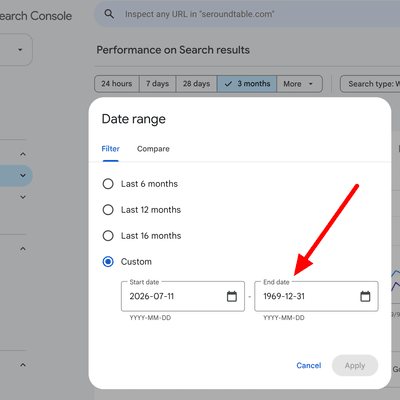The image size is (400, 400).
Task: Choose the 7 days range
Action: click(157, 84)
